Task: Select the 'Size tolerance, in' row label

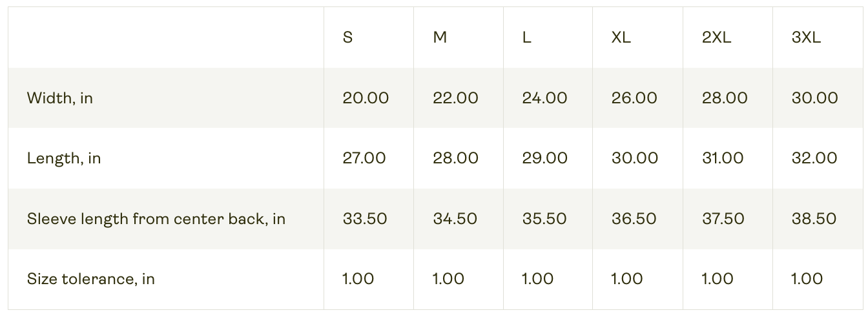Action: tap(91, 279)
